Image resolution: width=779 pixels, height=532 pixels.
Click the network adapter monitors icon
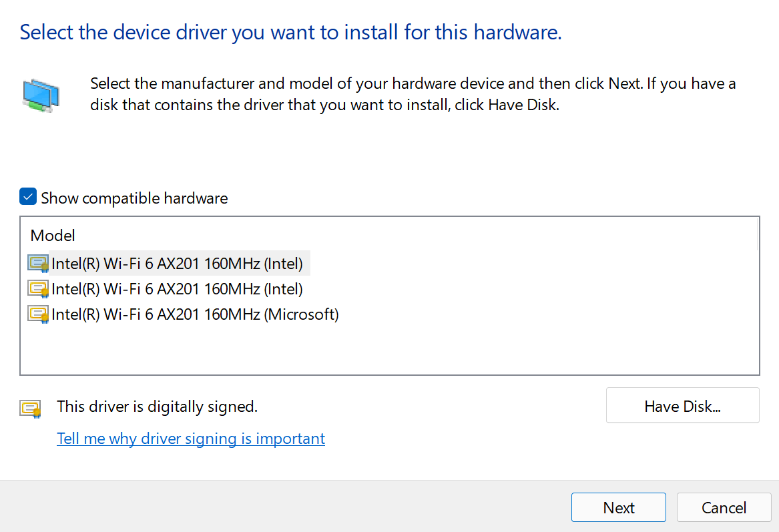(x=41, y=95)
